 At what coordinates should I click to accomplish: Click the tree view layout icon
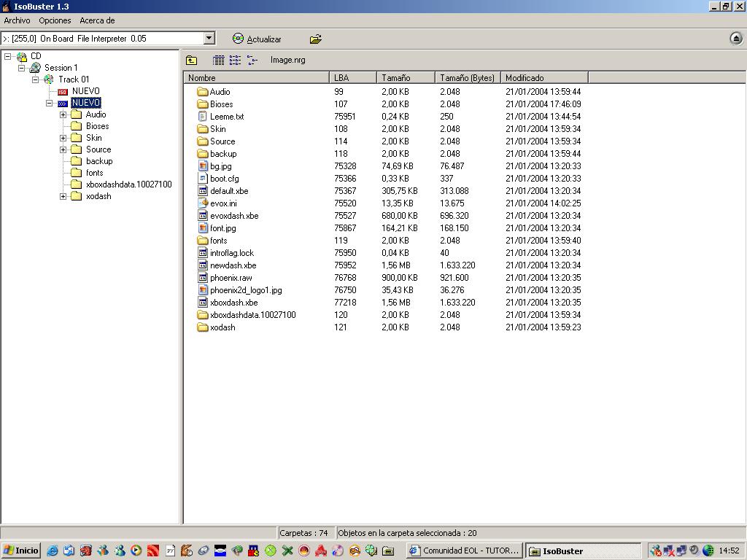(252, 61)
